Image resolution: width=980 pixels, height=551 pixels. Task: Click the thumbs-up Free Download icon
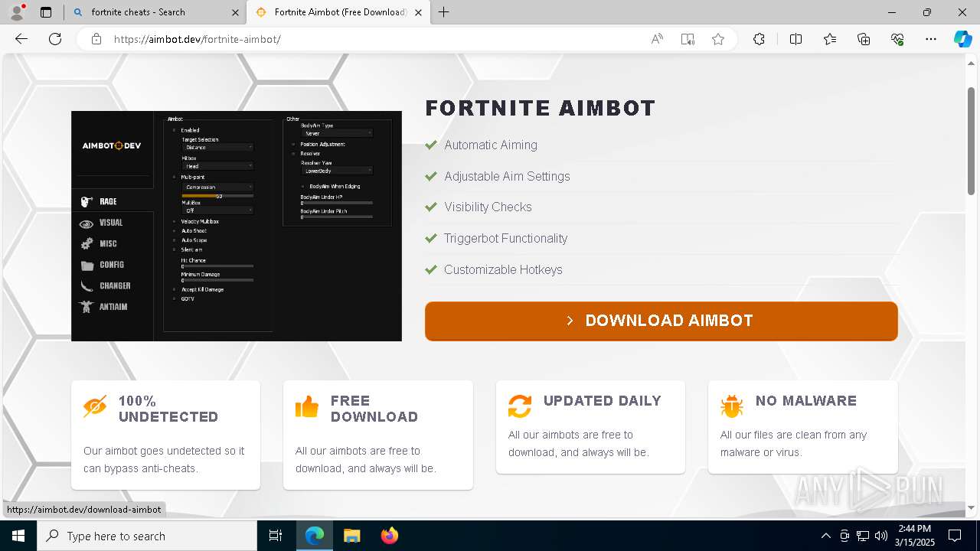(307, 406)
